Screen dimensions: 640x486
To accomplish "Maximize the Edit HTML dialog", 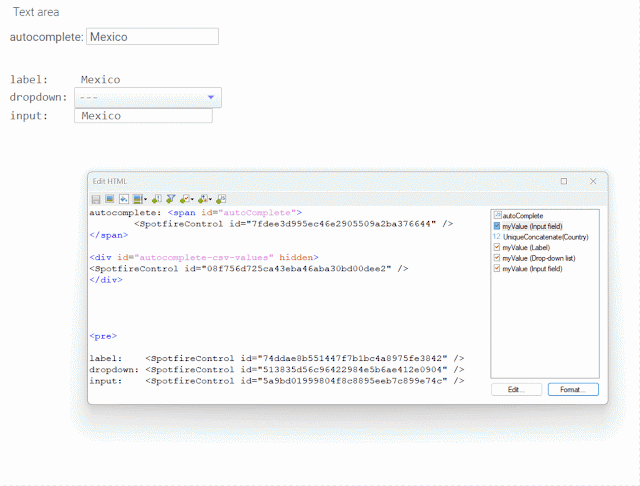I will 564,181.
